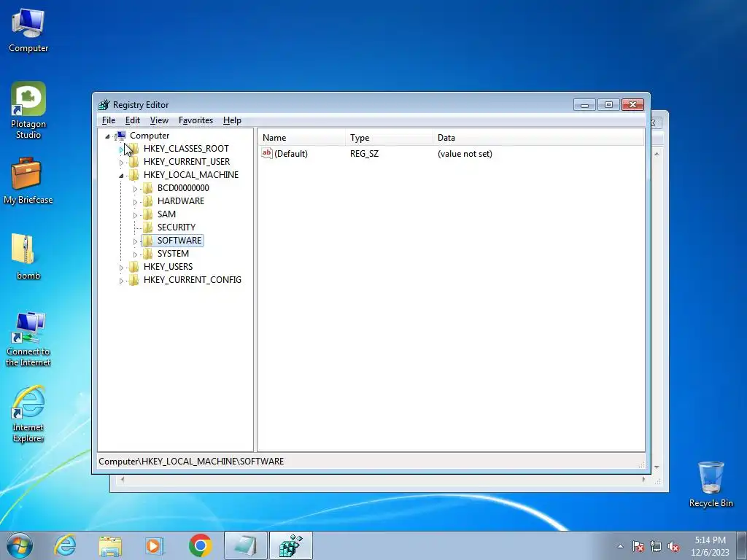Expand HKEY_CURRENT_CONFIG tree node

tap(121, 281)
